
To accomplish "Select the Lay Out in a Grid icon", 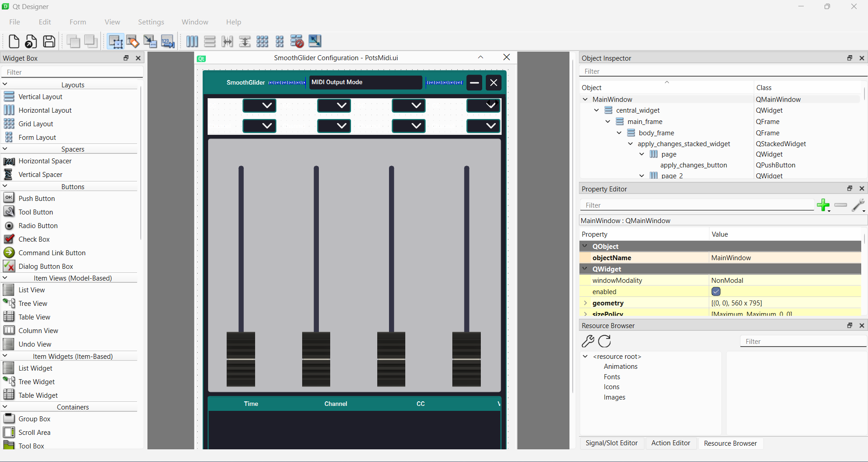I will [x=262, y=41].
